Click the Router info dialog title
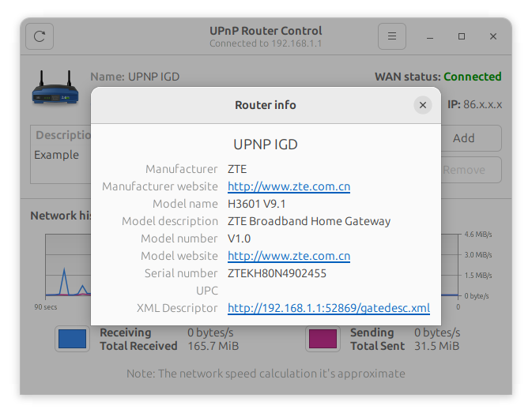This screenshot has height=417, width=532. coord(266,105)
